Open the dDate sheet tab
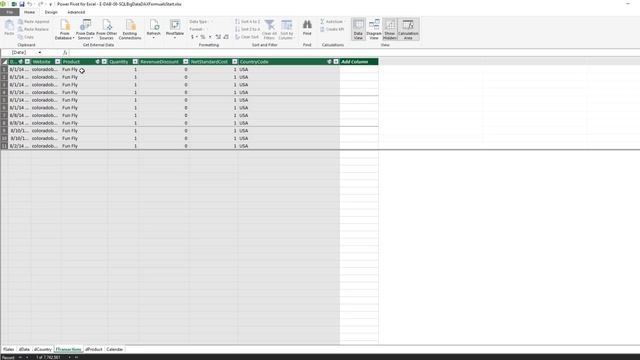This screenshot has height=360, width=640. [x=24, y=349]
